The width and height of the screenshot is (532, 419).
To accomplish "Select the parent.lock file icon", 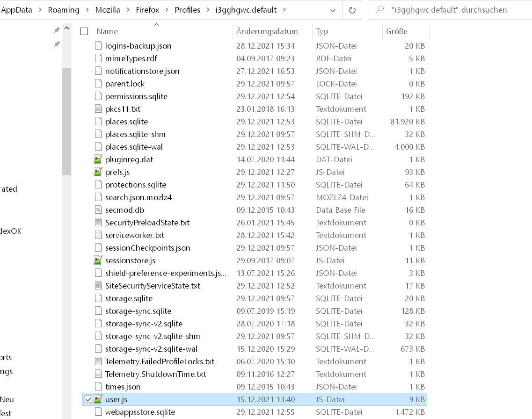I will pyautogui.click(x=98, y=83).
